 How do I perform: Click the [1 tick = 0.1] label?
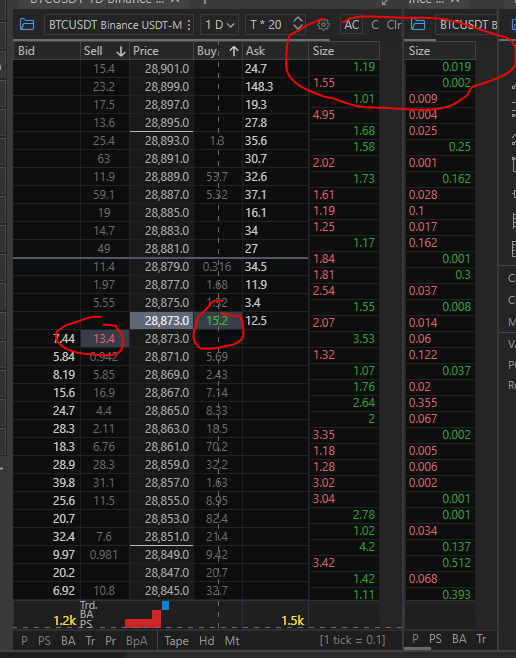pos(352,640)
